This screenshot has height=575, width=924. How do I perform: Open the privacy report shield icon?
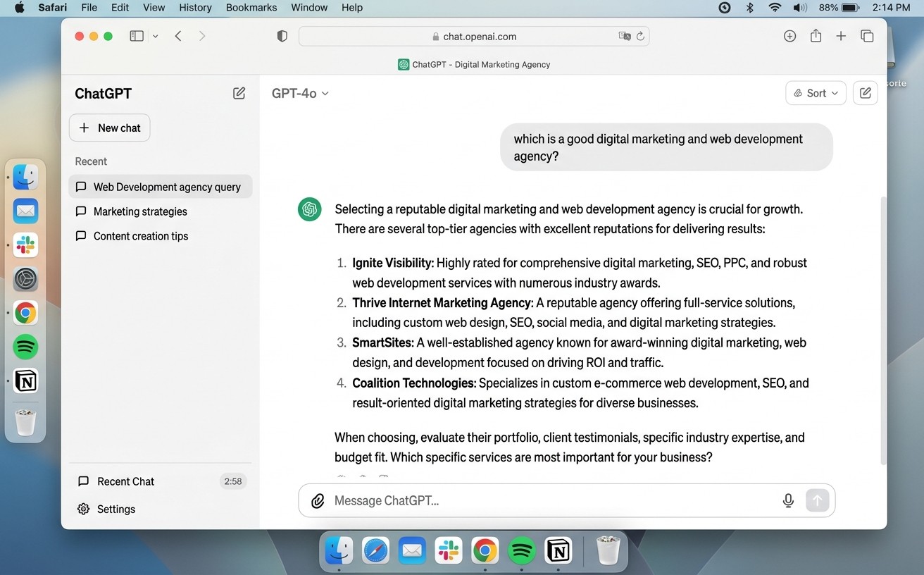click(282, 36)
